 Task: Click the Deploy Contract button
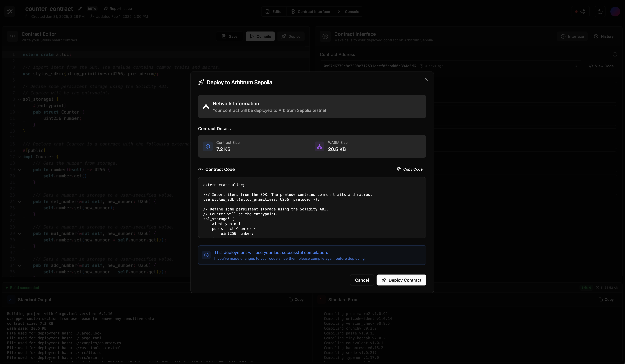coord(401,280)
